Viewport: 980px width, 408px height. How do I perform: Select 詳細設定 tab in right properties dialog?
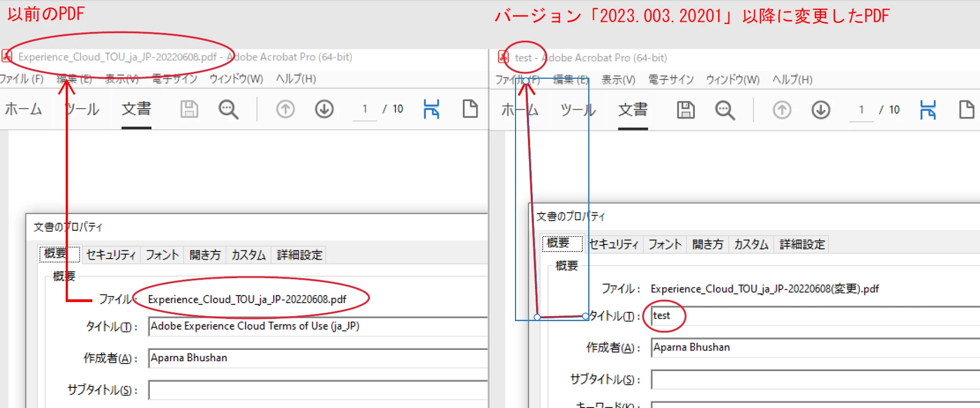(x=802, y=244)
